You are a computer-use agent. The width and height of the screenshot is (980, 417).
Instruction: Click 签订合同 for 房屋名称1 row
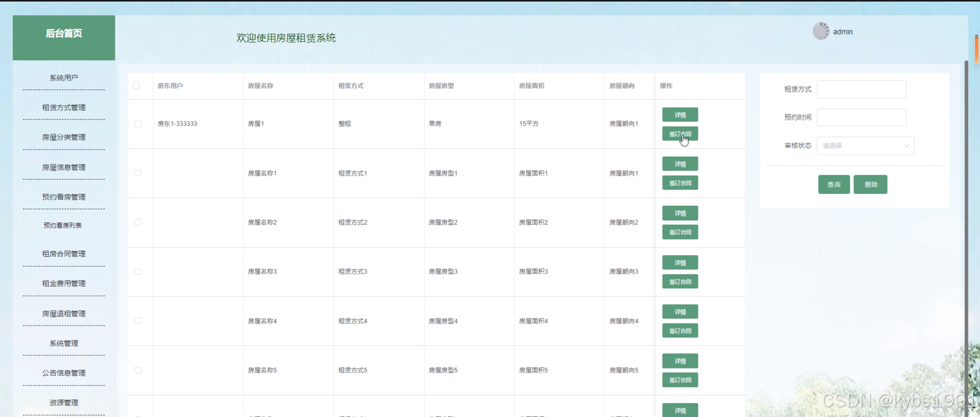(x=680, y=183)
